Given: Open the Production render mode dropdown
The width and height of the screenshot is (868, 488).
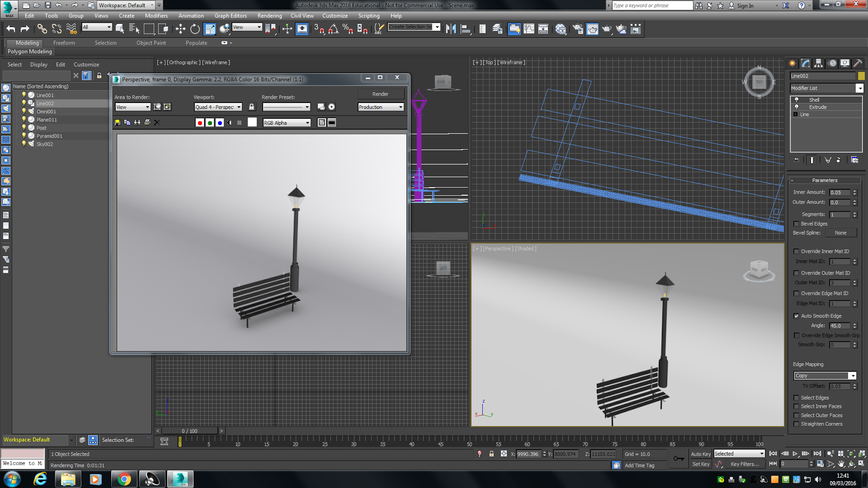Looking at the screenshot, I should click(381, 107).
